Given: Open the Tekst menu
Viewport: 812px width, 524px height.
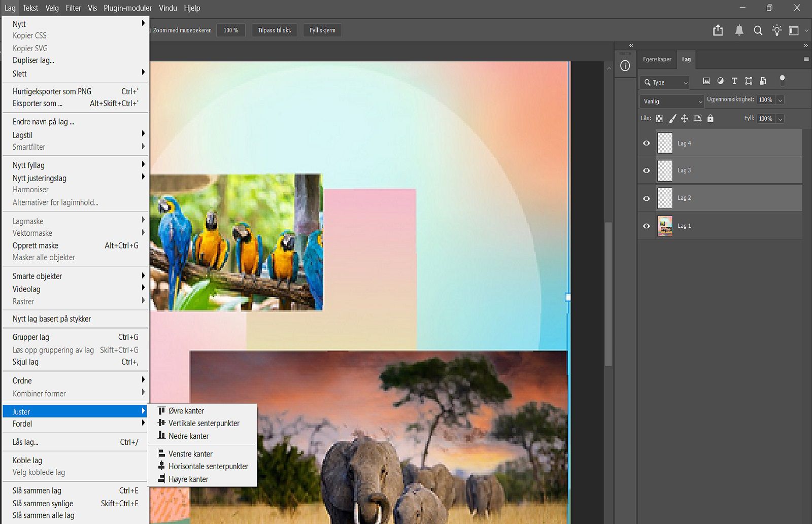Looking at the screenshot, I should pos(30,8).
